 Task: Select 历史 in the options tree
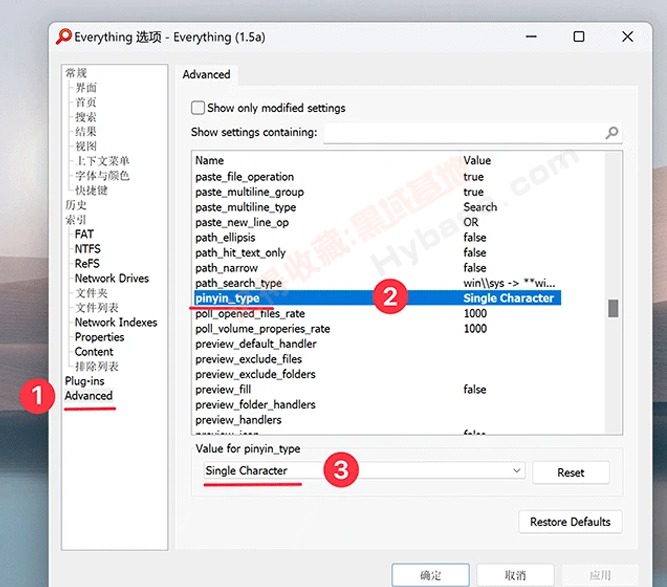click(x=76, y=205)
